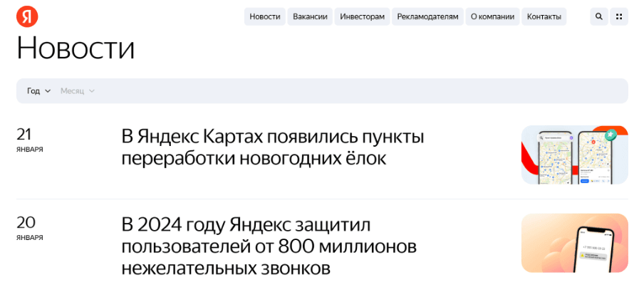Go to the Новости menu item
The height and width of the screenshot is (292, 644).
click(265, 16)
